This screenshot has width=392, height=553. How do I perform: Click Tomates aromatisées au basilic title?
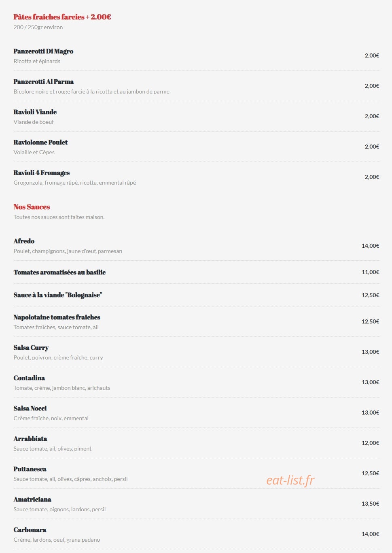[x=59, y=272]
